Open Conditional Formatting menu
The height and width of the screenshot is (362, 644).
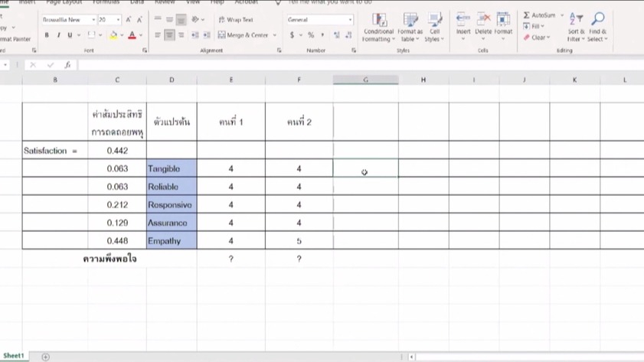378,27
